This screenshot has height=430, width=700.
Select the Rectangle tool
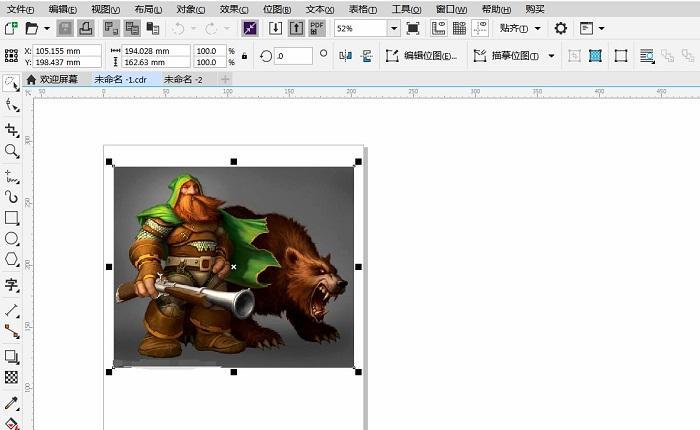point(11,218)
